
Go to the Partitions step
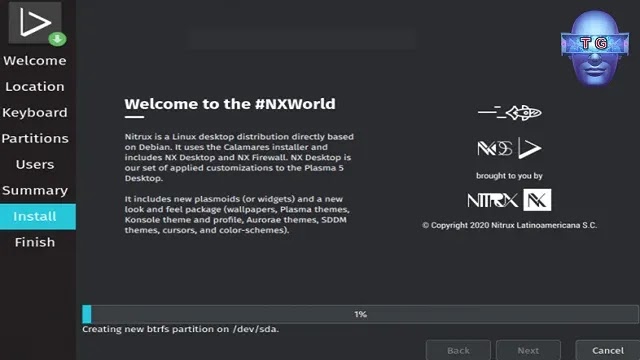(35, 138)
